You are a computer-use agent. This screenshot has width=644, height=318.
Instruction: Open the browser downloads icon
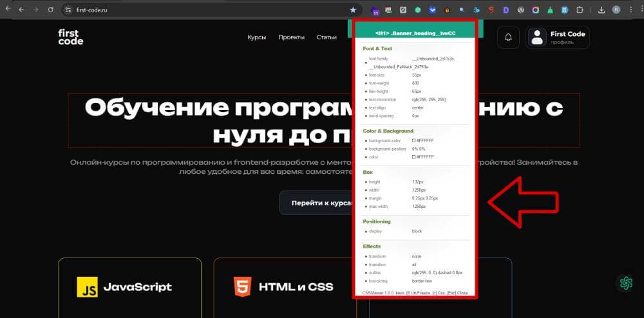(601, 10)
